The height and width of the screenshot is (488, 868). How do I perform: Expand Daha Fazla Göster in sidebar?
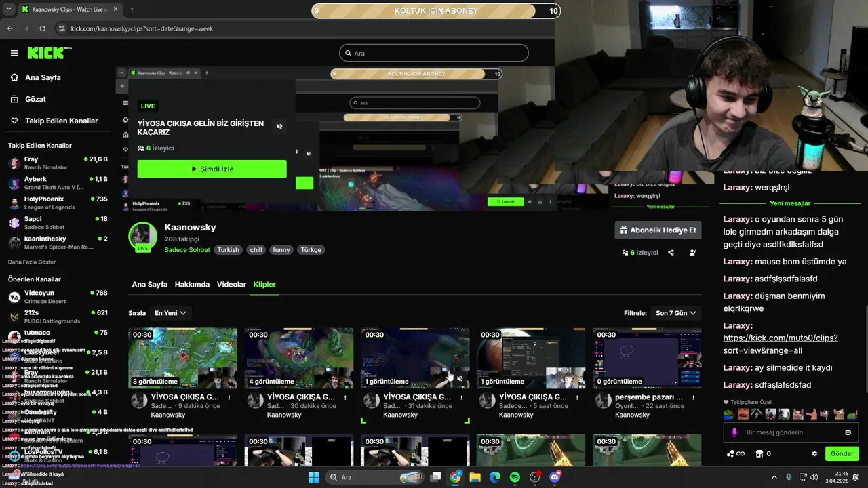click(x=32, y=262)
